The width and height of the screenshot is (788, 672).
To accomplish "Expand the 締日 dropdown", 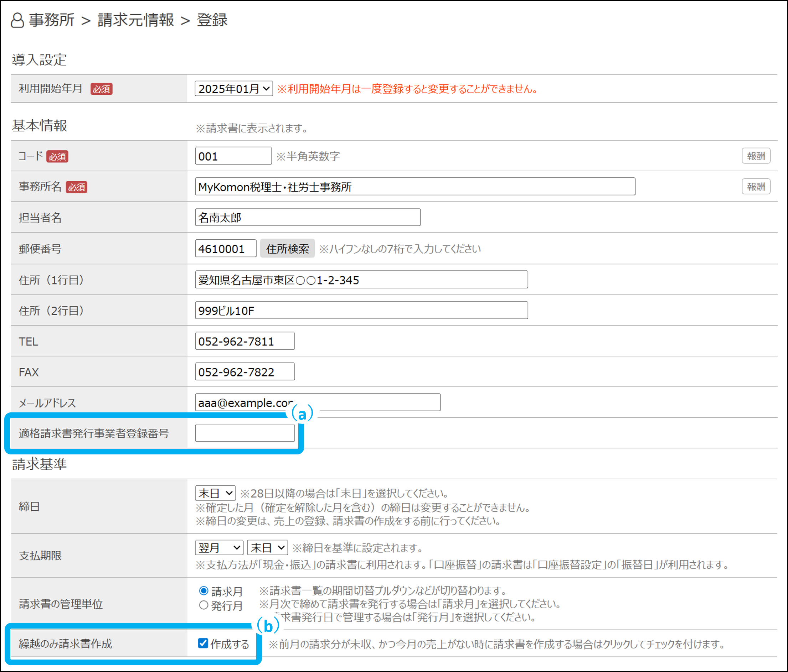I will (215, 493).
